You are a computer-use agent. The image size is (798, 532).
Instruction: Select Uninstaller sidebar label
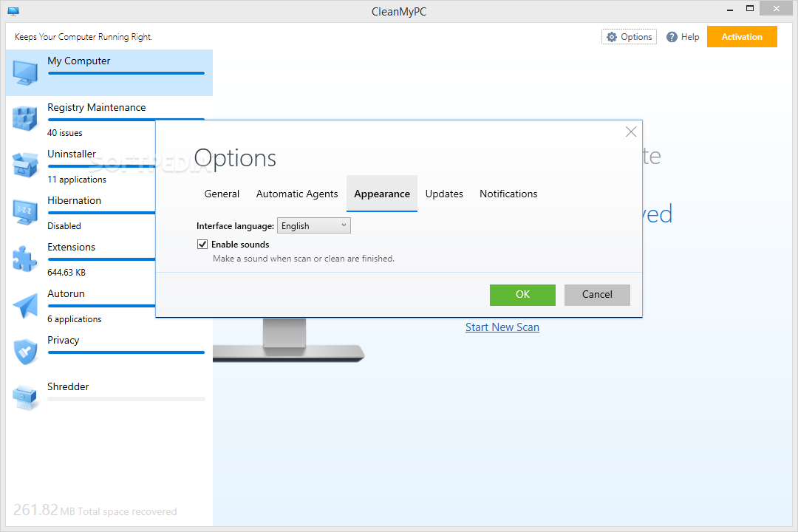coord(71,154)
